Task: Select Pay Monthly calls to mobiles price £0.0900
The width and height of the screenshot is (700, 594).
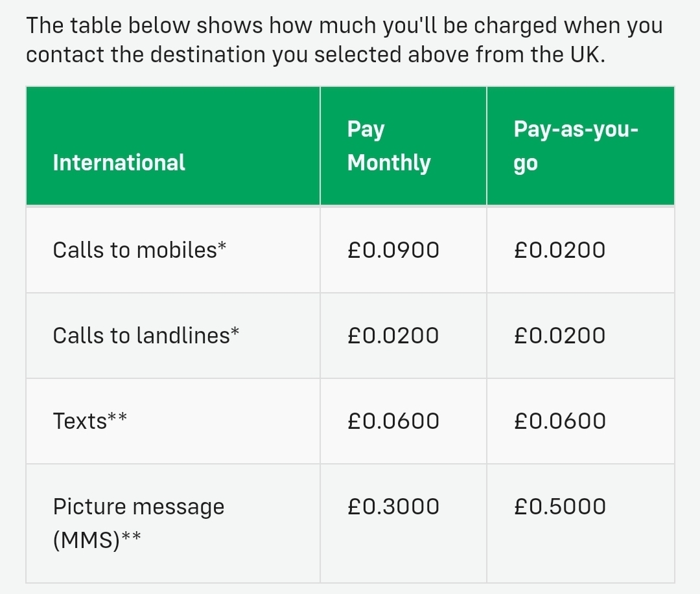Action: [x=393, y=250]
